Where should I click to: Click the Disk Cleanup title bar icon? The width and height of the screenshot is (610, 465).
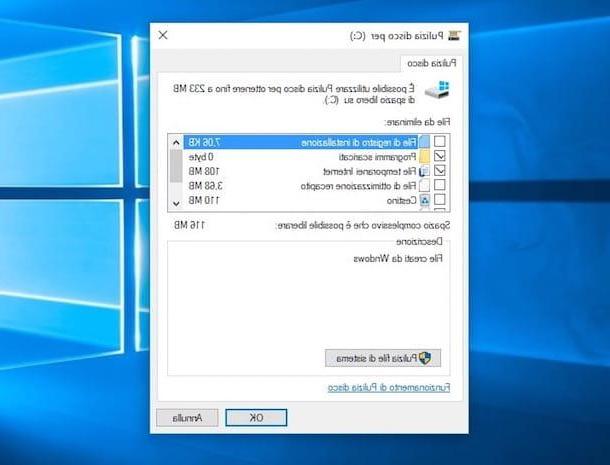pos(454,36)
